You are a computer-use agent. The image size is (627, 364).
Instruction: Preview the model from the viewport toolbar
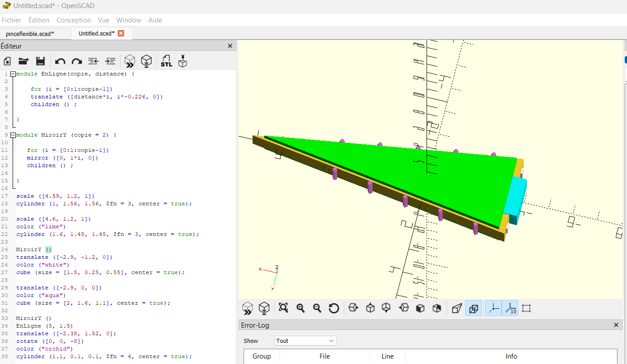tap(247, 308)
